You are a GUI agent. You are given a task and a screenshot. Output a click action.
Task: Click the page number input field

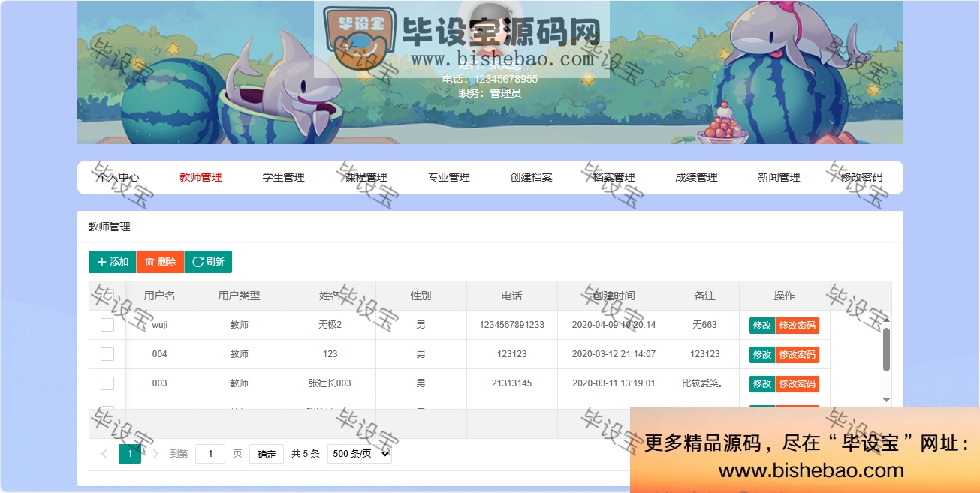pos(210,454)
